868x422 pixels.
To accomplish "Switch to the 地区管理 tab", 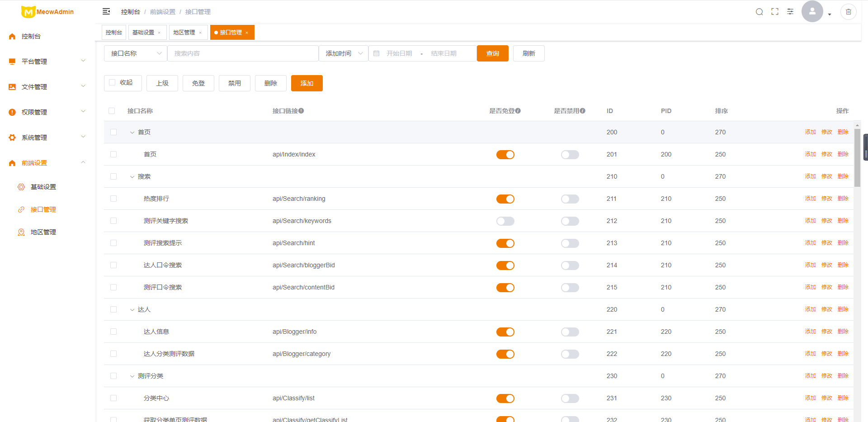I will [x=184, y=33].
